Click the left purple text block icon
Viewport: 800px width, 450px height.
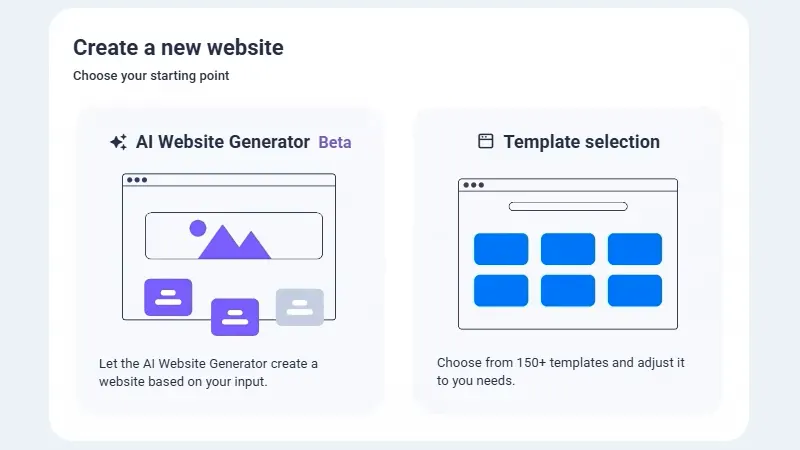(168, 297)
